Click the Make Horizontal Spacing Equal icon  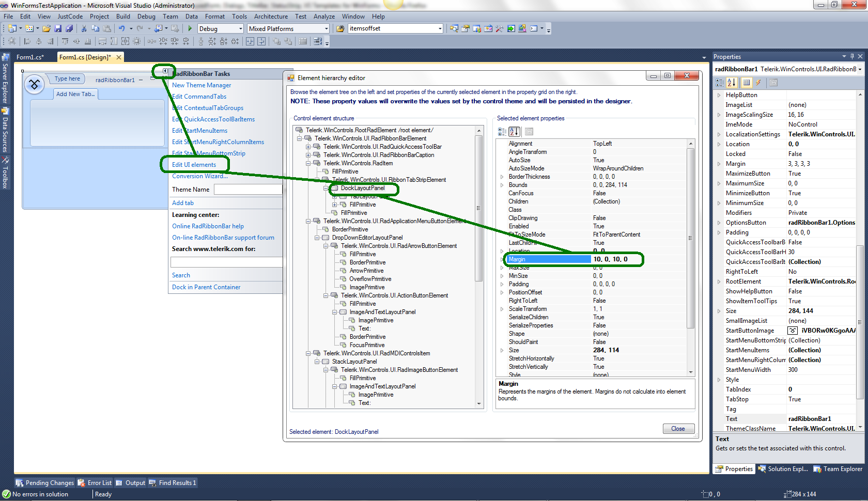(152, 41)
